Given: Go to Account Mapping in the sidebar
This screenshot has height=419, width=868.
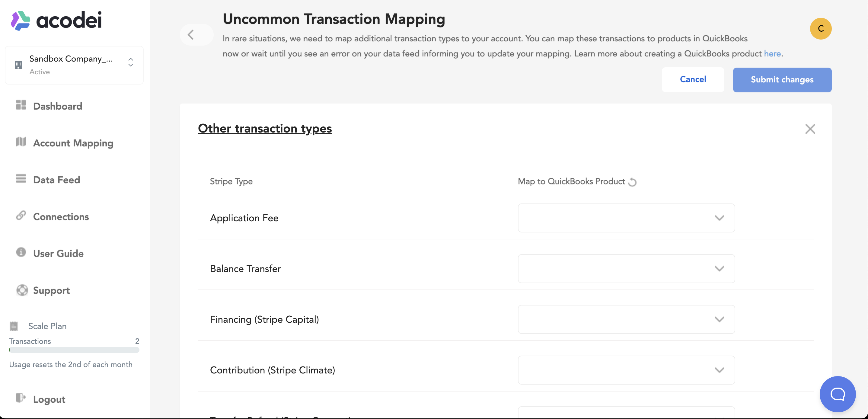Looking at the screenshot, I should click(x=73, y=143).
